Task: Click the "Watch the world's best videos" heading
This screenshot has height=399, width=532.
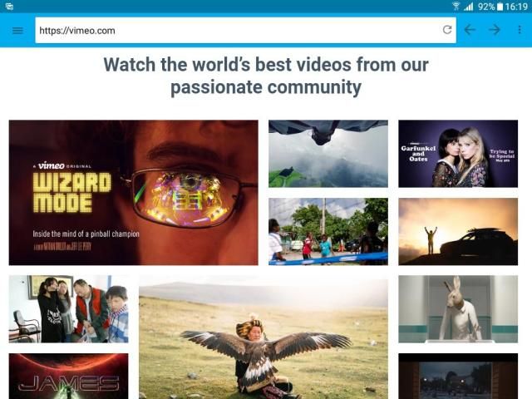Action: pyautogui.click(x=266, y=76)
